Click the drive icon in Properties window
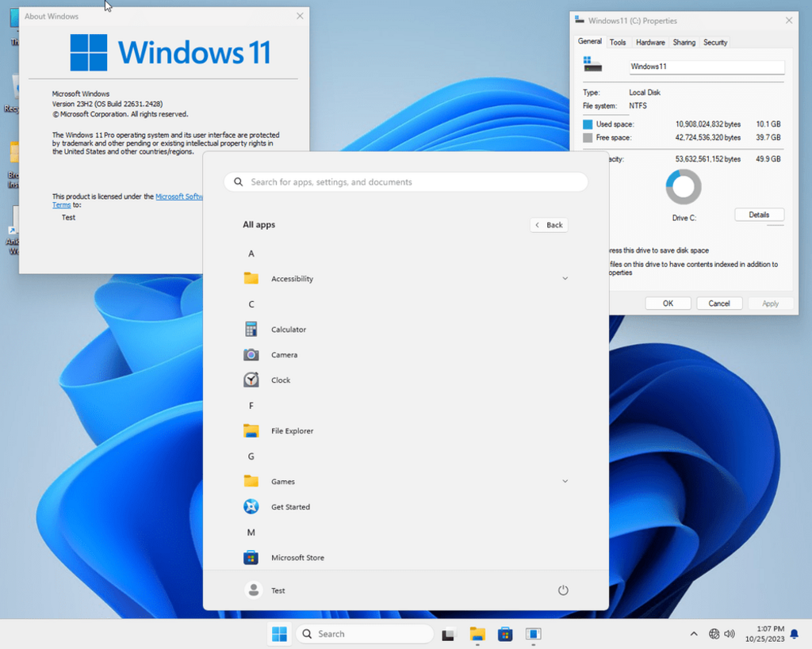The width and height of the screenshot is (812, 649). coord(592,65)
